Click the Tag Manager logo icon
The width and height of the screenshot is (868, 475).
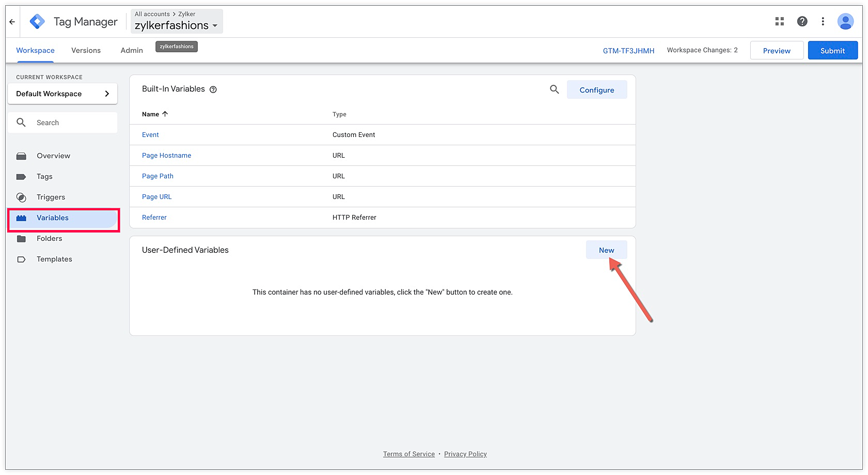pos(37,22)
